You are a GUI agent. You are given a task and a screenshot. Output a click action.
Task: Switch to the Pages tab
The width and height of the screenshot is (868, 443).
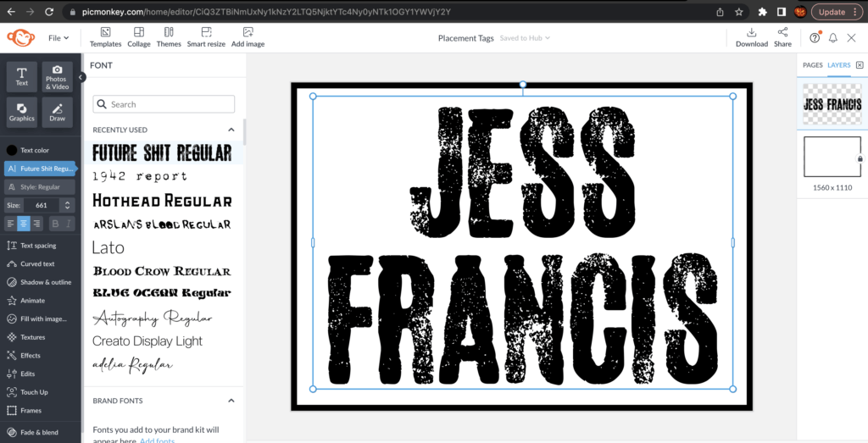(812, 65)
